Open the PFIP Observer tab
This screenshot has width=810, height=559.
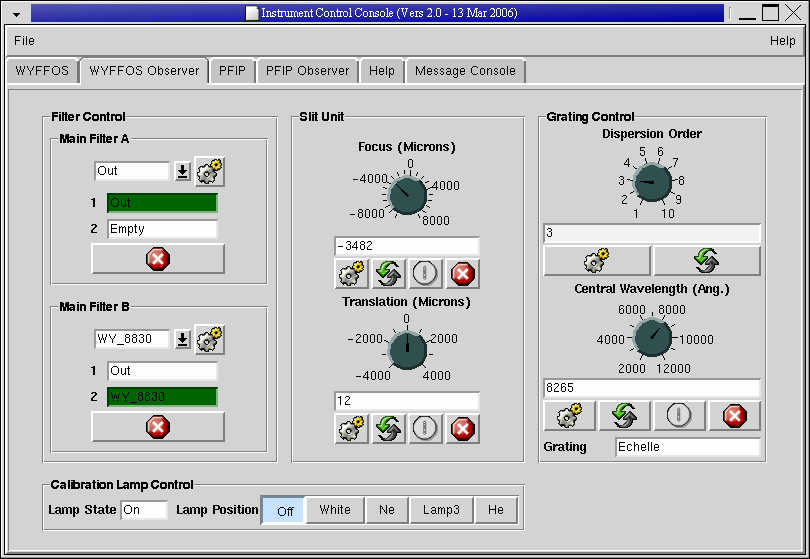point(307,71)
